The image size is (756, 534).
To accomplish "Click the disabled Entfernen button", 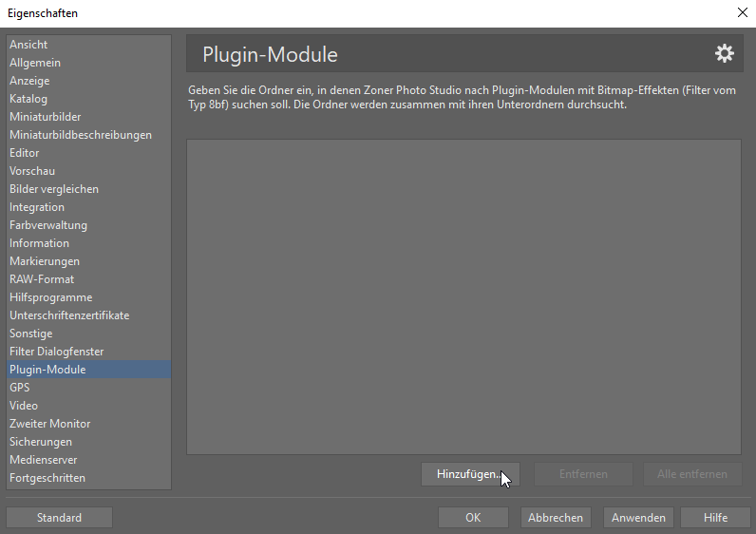I will coord(583,474).
